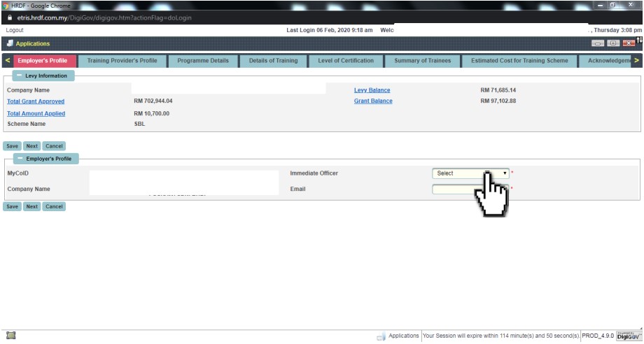Open the Programme Details tab
This screenshot has width=644, height=344.
[x=203, y=61]
